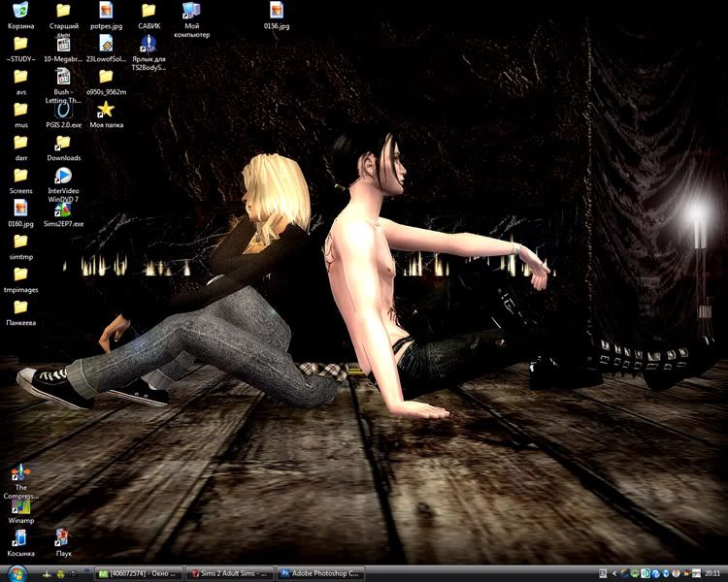Viewport: 728px width, 582px height.
Task: Select the 10-Megabr... media file
Action: 63,49
